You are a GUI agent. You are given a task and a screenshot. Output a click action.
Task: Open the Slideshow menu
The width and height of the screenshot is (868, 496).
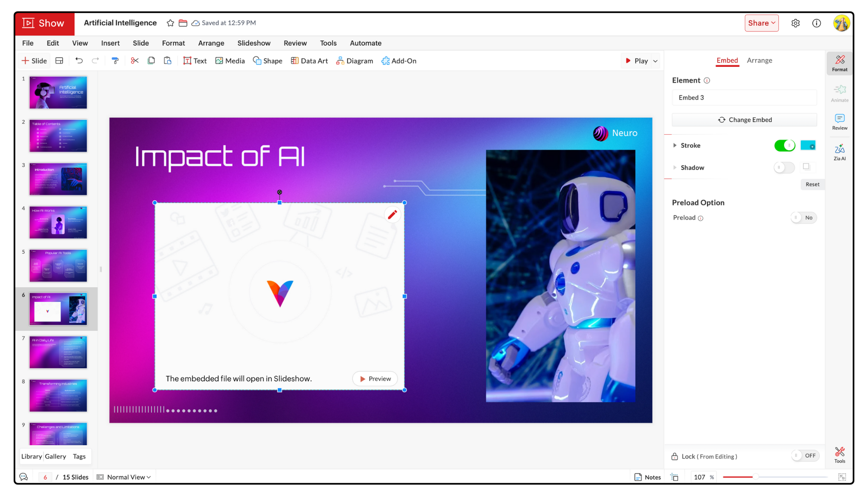(x=254, y=43)
